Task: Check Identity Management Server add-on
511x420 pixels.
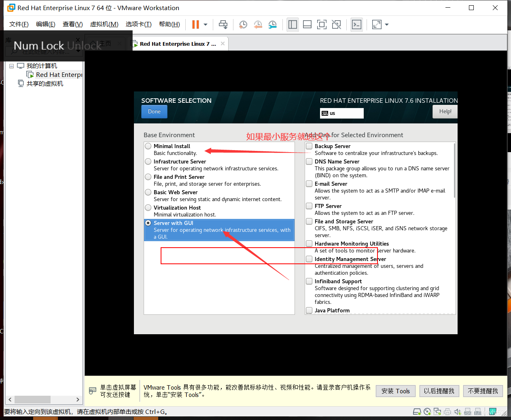Action: [x=309, y=259]
